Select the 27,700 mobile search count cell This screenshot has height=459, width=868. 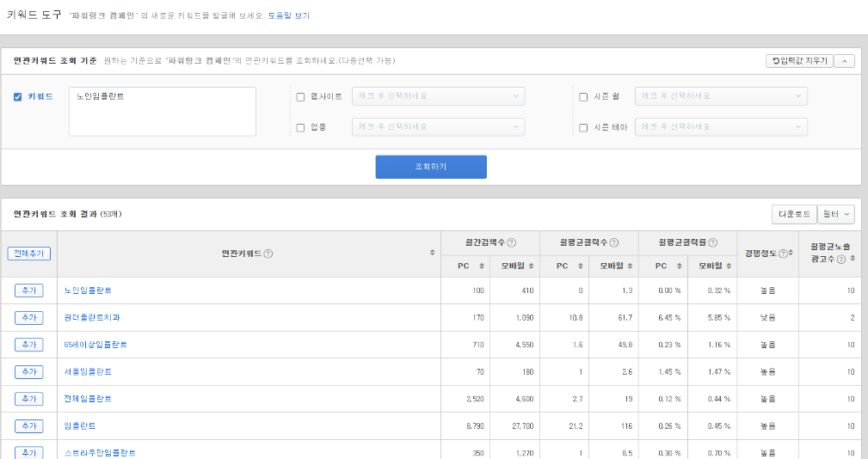(514, 425)
